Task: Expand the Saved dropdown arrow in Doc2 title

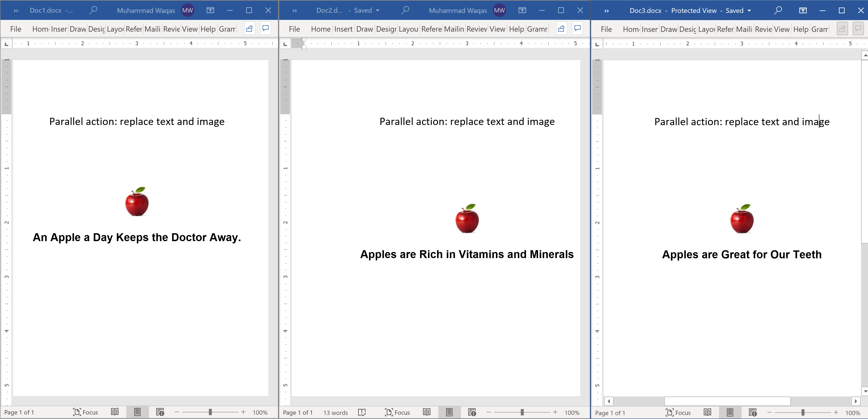Action: pos(378,10)
